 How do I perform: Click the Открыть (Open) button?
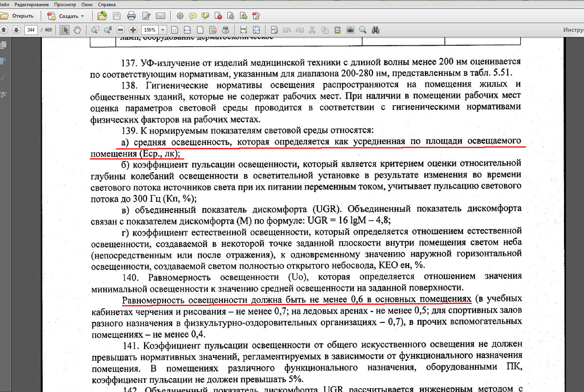[18, 16]
